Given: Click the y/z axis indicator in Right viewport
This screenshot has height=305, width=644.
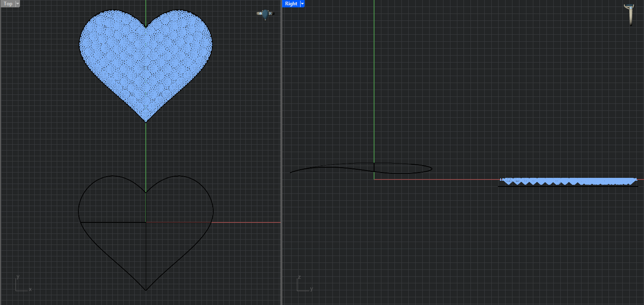Looking at the screenshot, I should pos(305,283).
